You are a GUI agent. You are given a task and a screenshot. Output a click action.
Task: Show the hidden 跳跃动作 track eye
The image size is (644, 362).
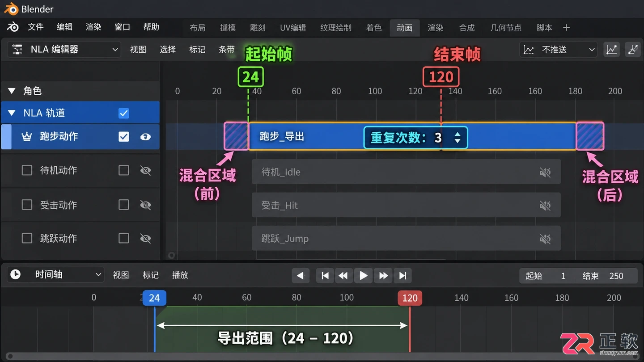click(x=145, y=239)
